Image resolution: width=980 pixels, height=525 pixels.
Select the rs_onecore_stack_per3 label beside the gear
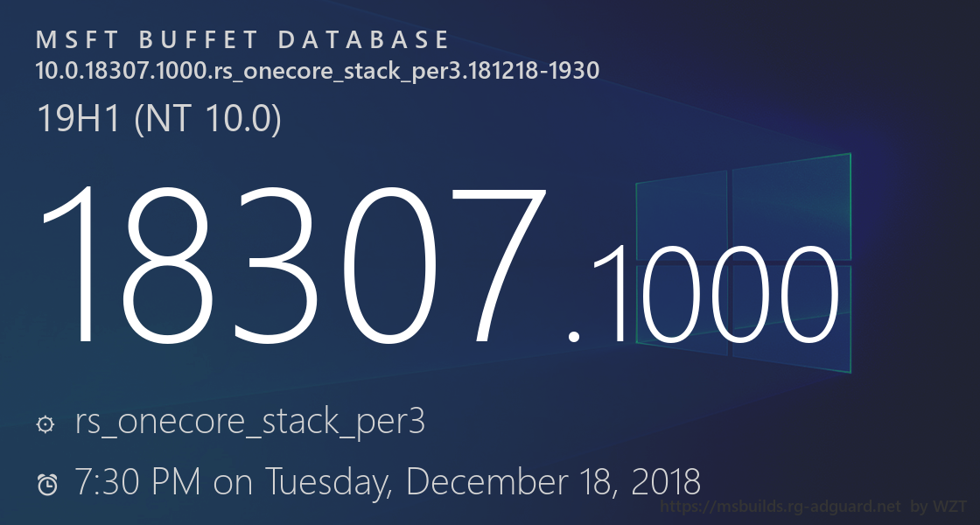pos(250,423)
